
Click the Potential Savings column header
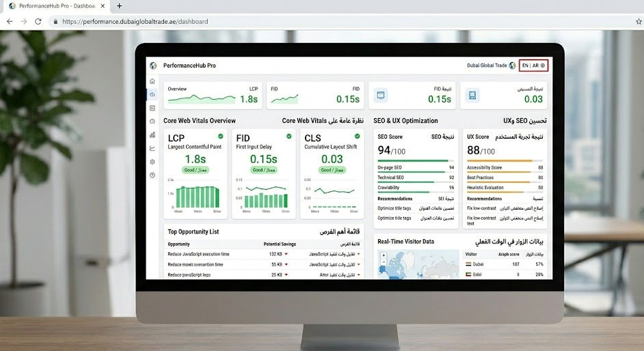point(280,244)
